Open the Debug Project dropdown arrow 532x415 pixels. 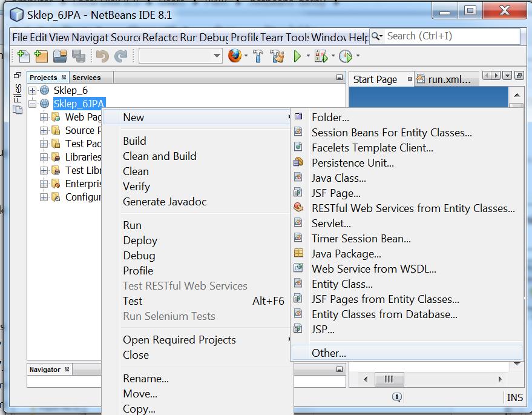tap(333, 56)
